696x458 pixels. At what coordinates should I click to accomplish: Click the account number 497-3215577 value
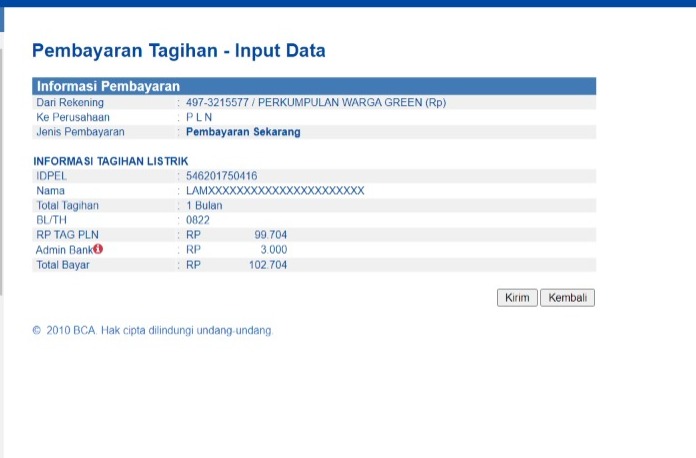[218, 102]
